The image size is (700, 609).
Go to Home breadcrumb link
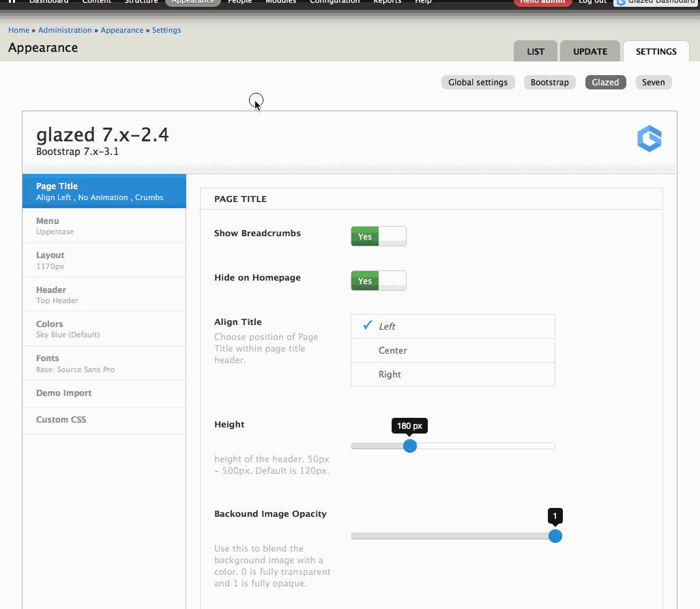tap(18, 30)
